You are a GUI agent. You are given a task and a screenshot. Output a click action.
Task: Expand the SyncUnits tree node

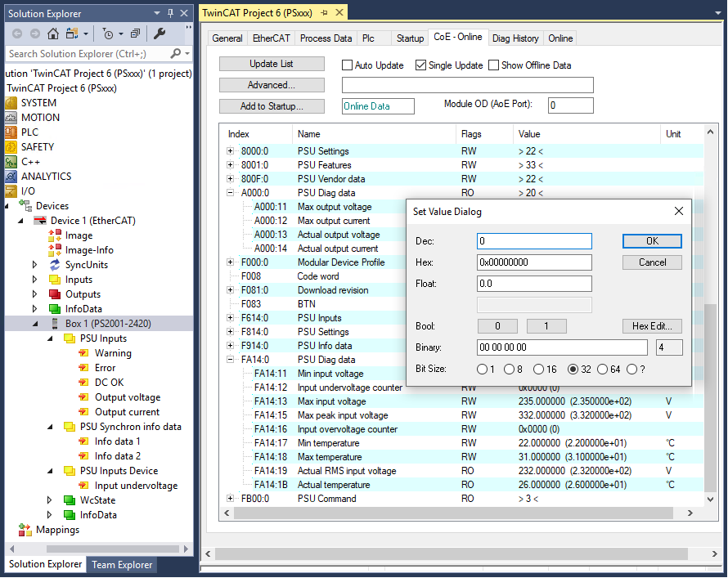coord(35,265)
